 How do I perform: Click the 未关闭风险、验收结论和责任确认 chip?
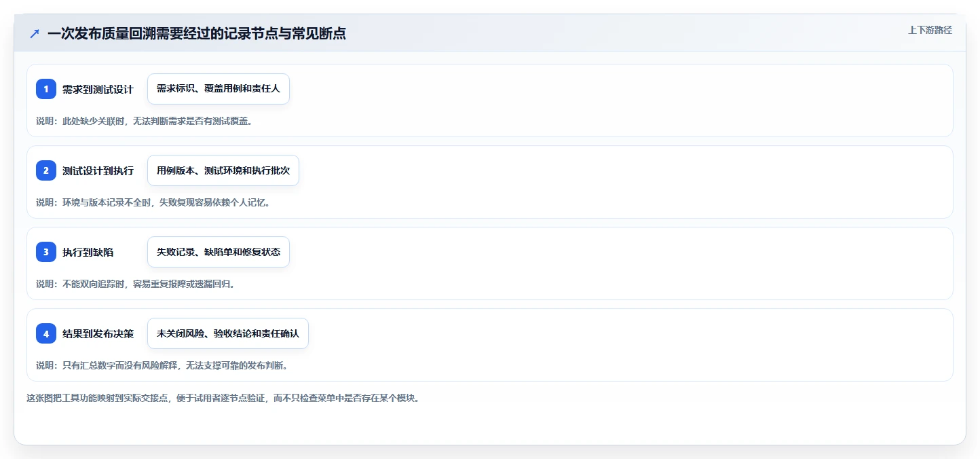tap(228, 333)
